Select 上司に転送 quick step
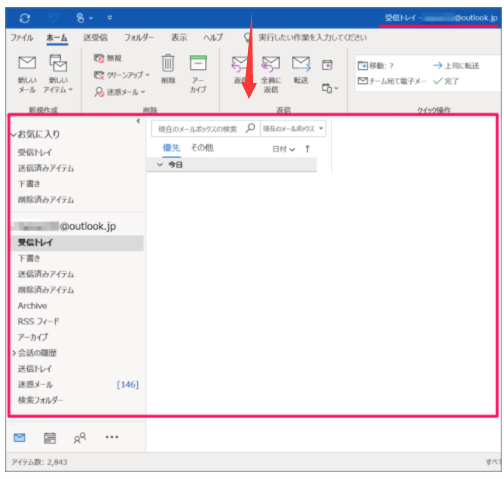 point(456,66)
